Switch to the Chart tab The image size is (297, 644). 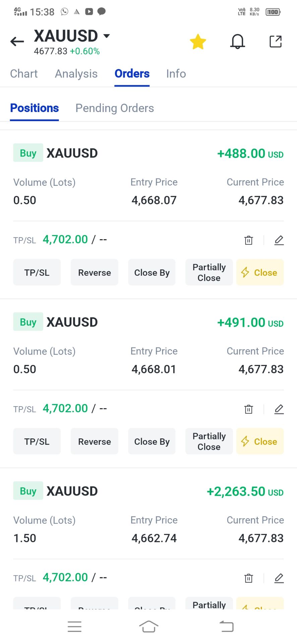tap(24, 74)
